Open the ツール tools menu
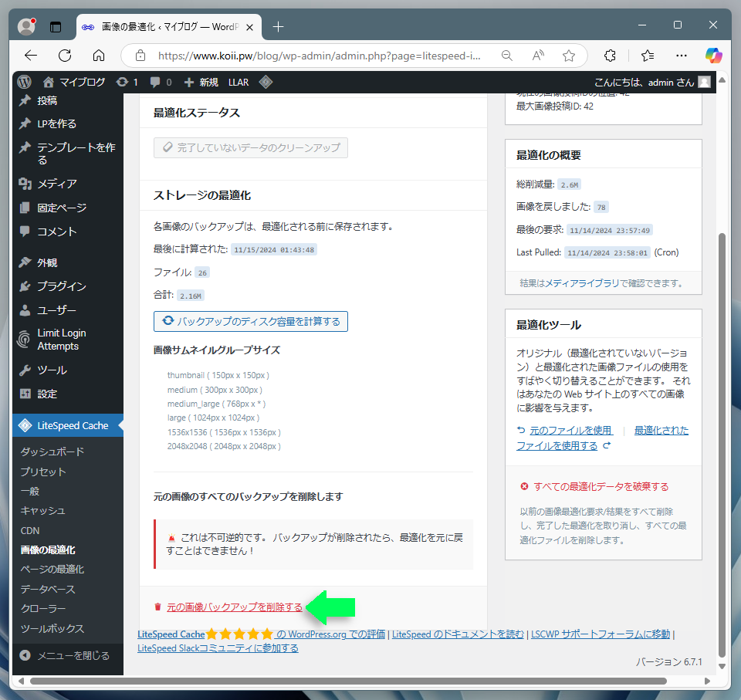Image resolution: width=741 pixels, height=700 pixels. 68,370
